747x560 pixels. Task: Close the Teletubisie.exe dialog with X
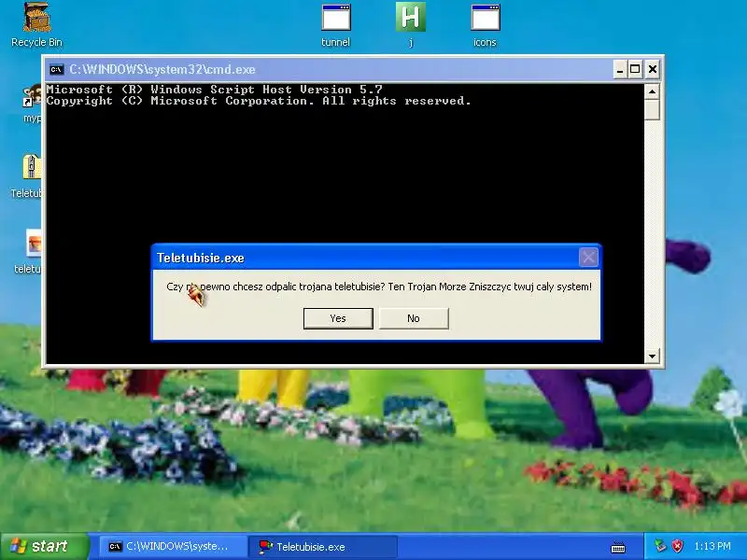pos(588,258)
